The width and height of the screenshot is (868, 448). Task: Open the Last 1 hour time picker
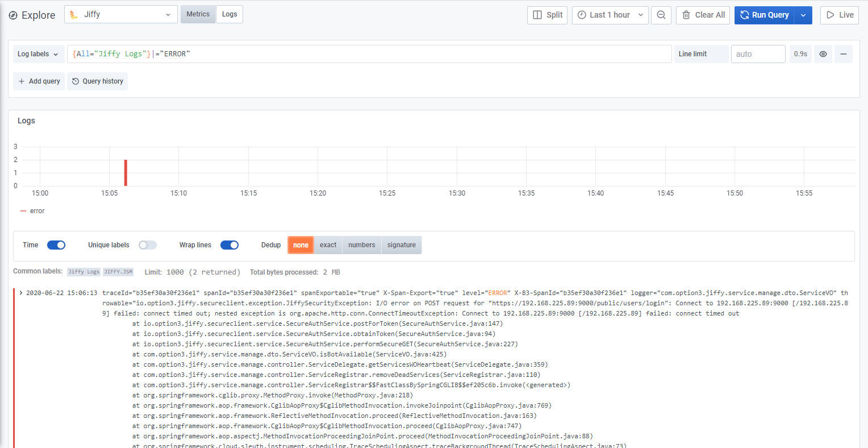pyautogui.click(x=610, y=15)
